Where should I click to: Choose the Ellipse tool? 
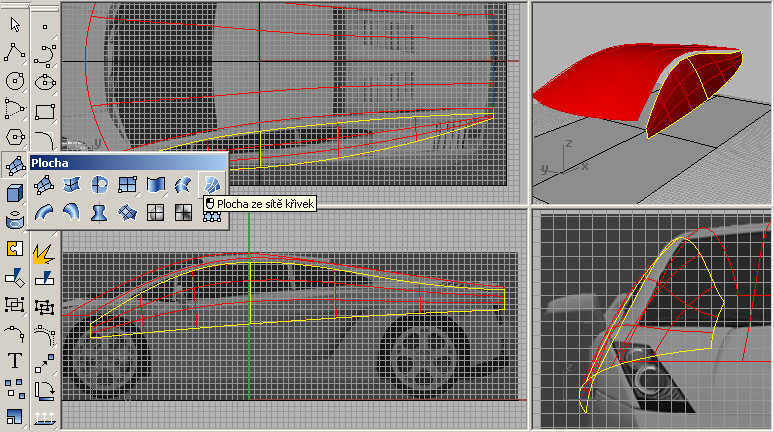(45, 82)
